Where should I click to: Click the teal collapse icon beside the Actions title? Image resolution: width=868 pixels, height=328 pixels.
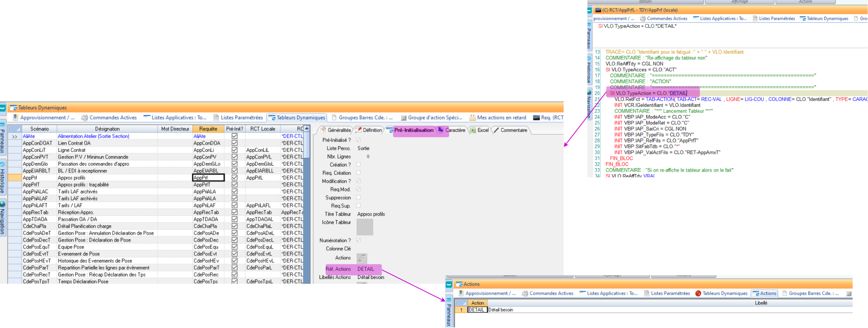(449, 285)
